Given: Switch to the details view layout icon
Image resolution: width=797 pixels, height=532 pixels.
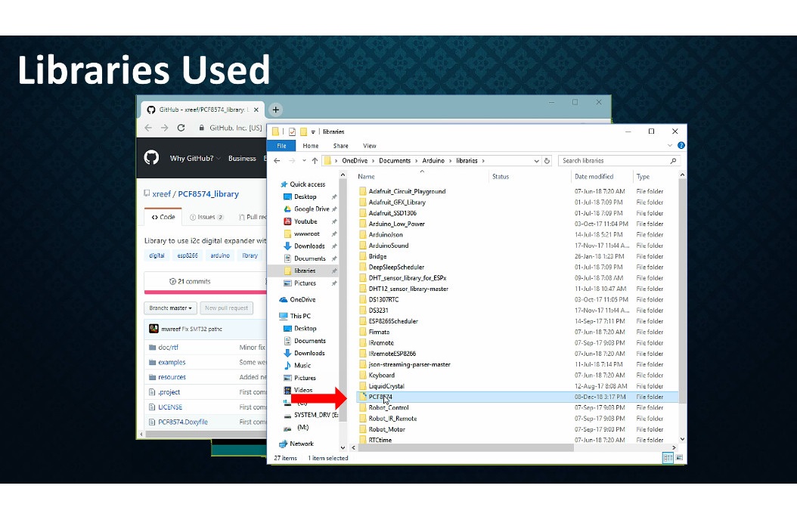Looking at the screenshot, I should (x=668, y=458).
